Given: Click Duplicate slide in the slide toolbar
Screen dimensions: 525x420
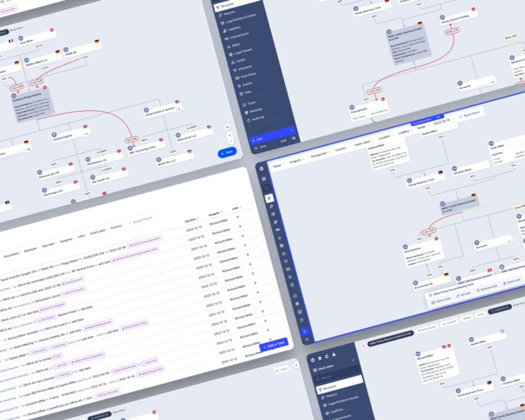Looking at the screenshot, I should (487, 288).
